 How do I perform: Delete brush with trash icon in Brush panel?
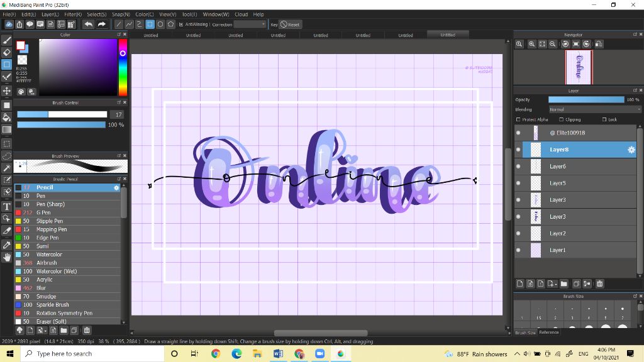(x=87, y=331)
